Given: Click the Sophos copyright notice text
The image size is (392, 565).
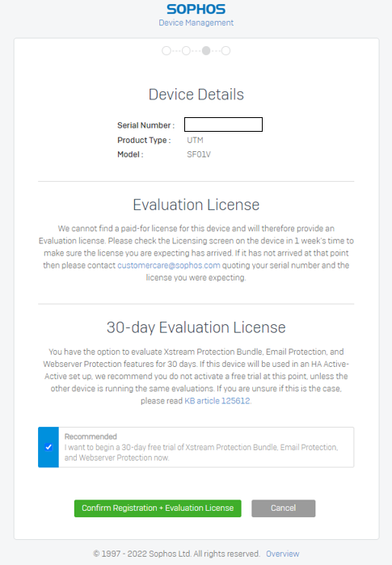Looking at the screenshot, I should point(176,554).
